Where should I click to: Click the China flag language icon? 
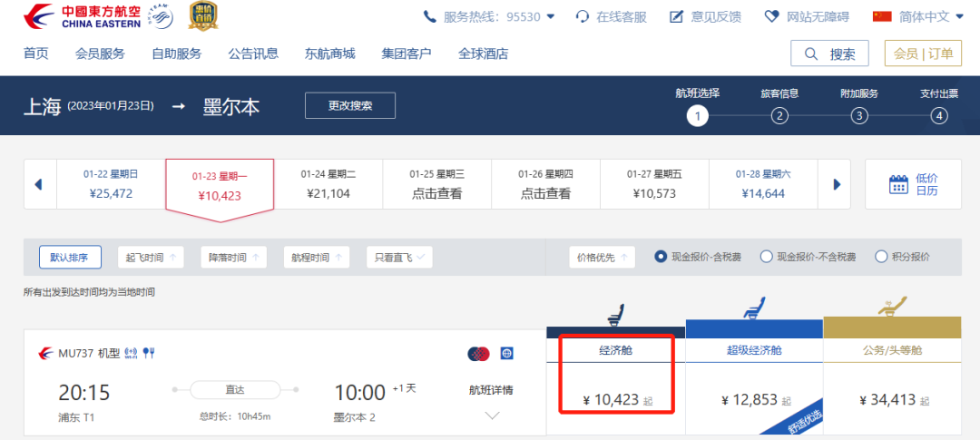[x=882, y=16]
